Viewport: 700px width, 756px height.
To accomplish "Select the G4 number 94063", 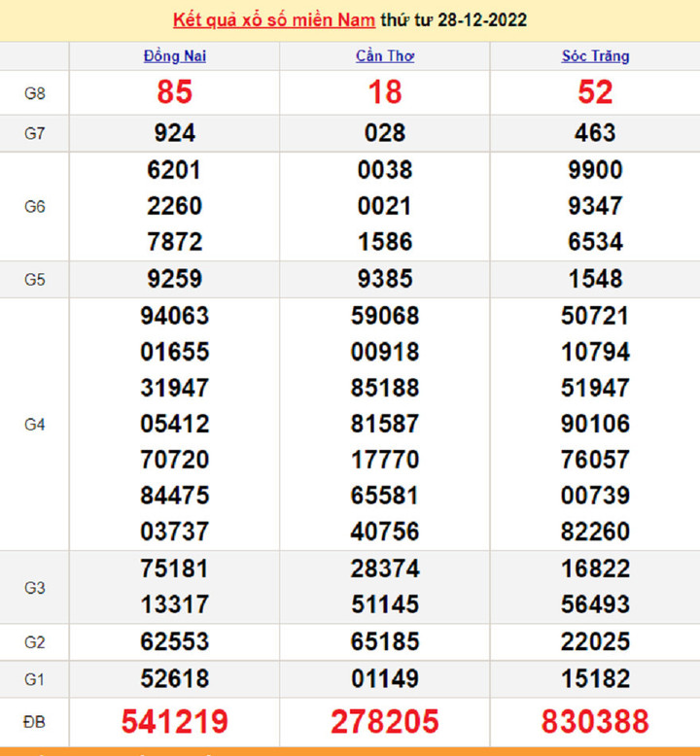I will (x=175, y=316).
